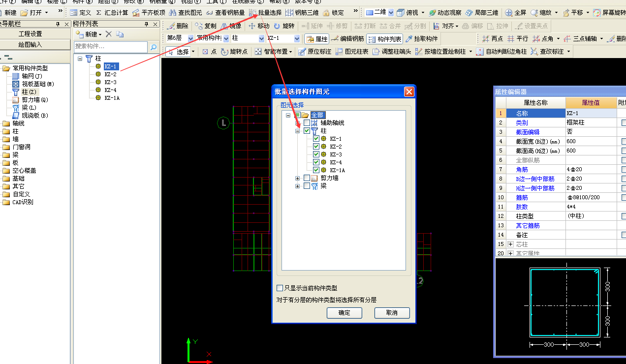This screenshot has height=364, width=626.
Task: Click 复制 copy tool
Action: [x=206, y=26]
